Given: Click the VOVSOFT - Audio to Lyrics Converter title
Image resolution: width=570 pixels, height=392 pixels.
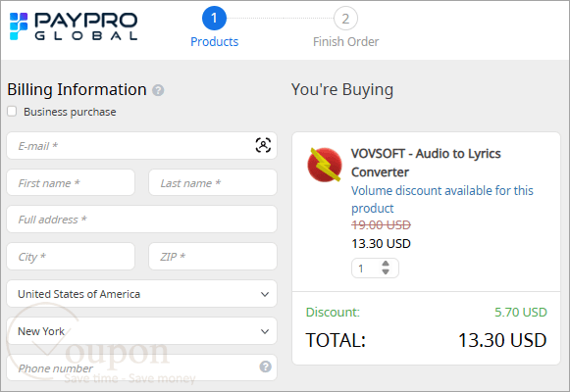Looking at the screenshot, I should tap(426, 163).
